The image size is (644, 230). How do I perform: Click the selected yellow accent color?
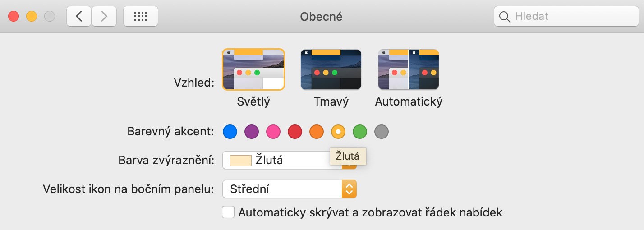tap(338, 132)
